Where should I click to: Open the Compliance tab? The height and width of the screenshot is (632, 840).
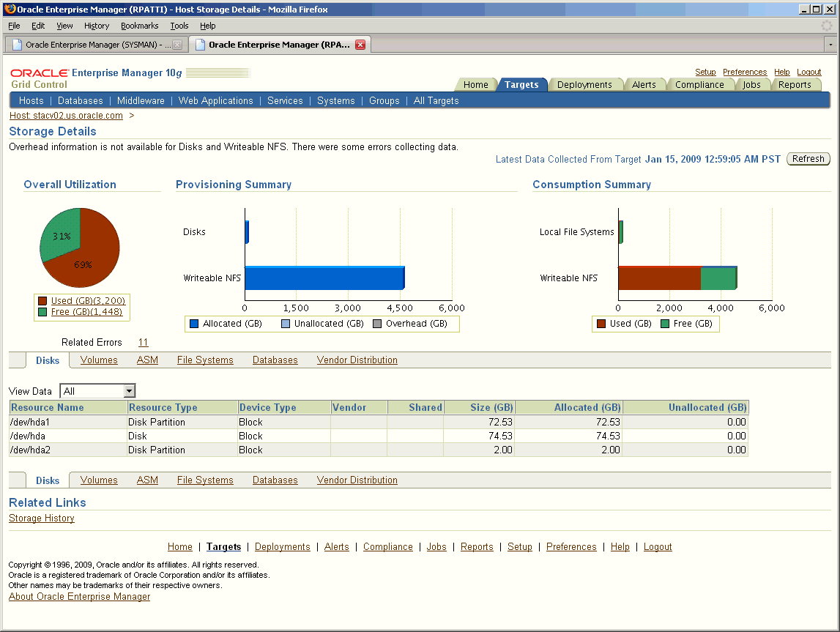(701, 84)
